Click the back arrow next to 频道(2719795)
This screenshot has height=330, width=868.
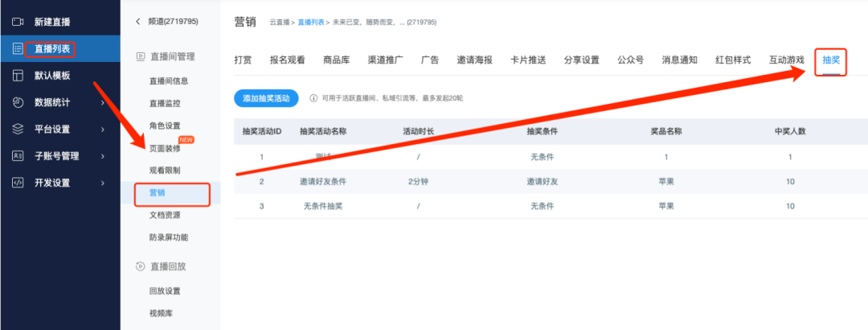point(137,21)
